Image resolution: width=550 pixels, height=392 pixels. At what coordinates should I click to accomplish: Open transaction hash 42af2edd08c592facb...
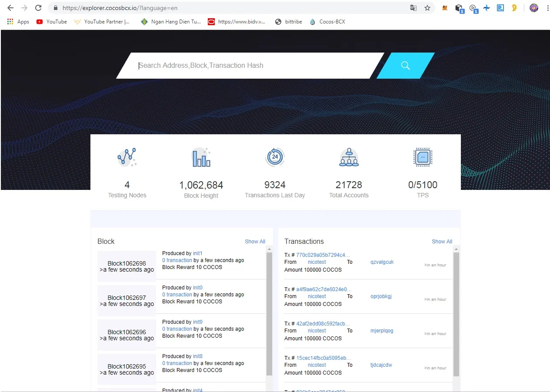click(x=323, y=324)
